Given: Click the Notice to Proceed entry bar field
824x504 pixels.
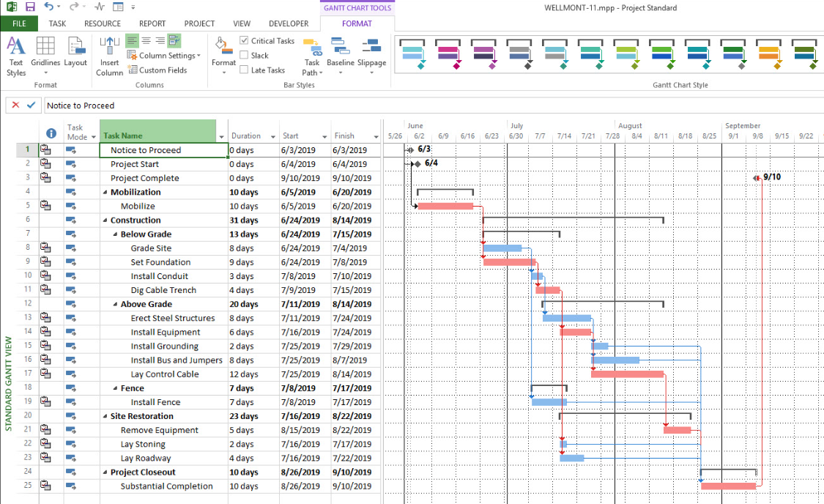Looking at the screenshot, I should [434, 105].
